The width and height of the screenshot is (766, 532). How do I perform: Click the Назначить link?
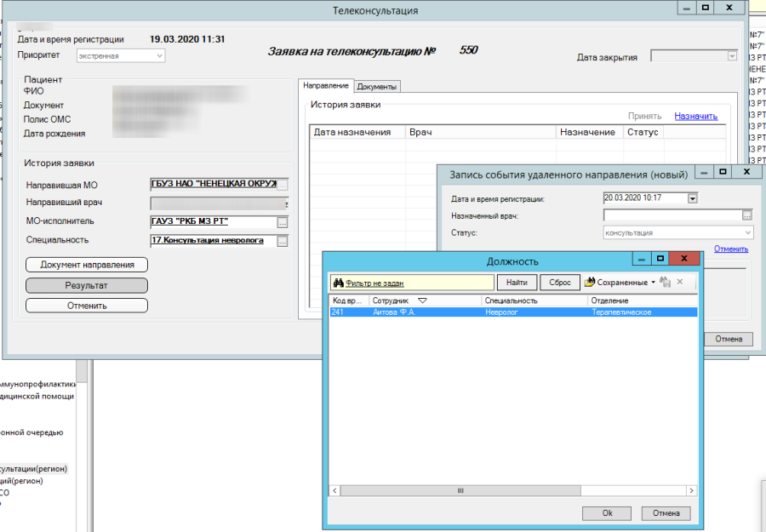pos(695,117)
